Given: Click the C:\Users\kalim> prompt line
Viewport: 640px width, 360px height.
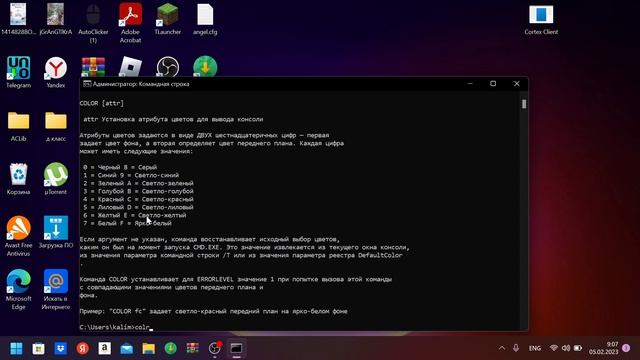Looking at the screenshot, I should [x=116, y=327].
